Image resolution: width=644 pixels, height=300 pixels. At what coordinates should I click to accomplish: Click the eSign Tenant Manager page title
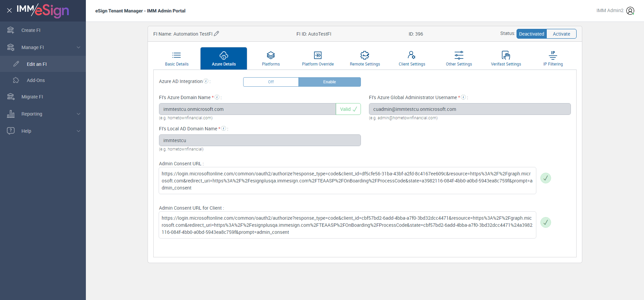tap(140, 11)
